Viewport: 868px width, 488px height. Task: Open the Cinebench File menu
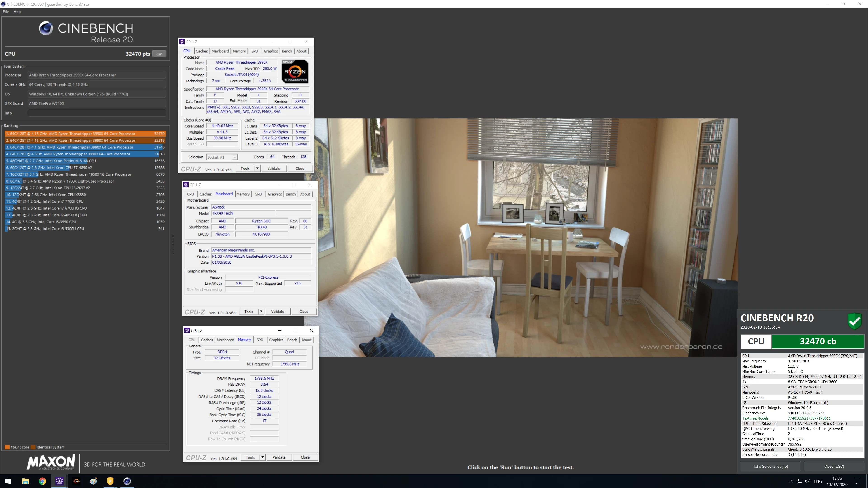tap(6, 12)
